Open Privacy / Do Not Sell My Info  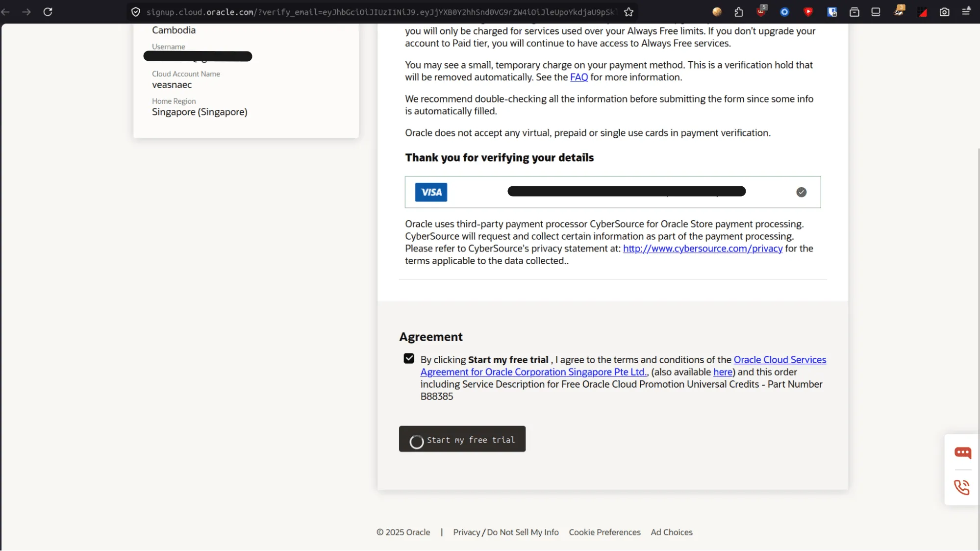[505, 532]
